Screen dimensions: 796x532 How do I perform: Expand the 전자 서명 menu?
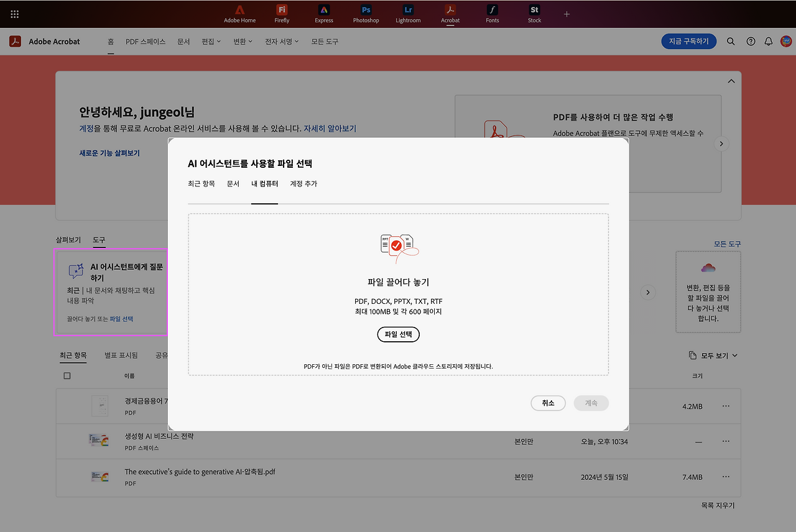(x=282, y=42)
